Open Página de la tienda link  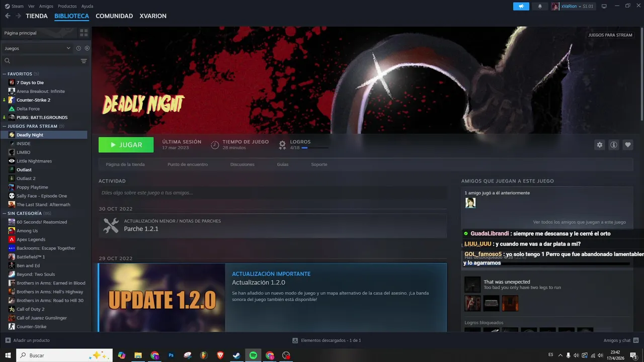pos(125,164)
